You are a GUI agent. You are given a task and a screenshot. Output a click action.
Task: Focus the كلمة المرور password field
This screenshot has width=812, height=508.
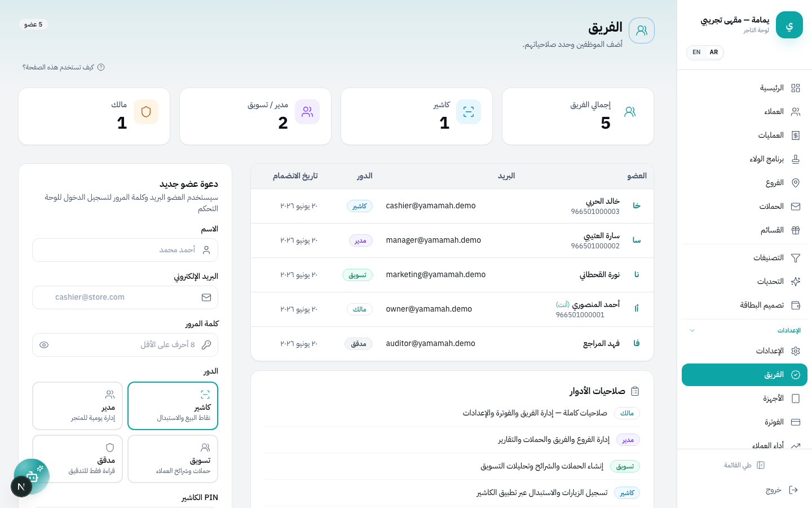pos(125,345)
